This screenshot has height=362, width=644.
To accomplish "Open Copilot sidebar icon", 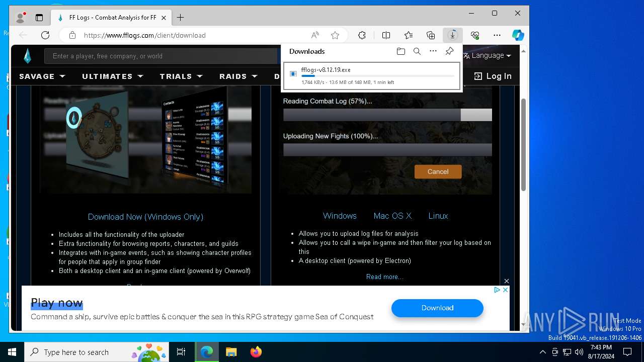I will 518,35.
